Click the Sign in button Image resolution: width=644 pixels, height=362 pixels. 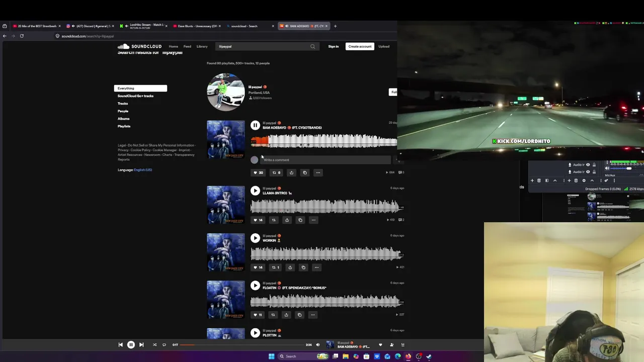click(x=334, y=46)
